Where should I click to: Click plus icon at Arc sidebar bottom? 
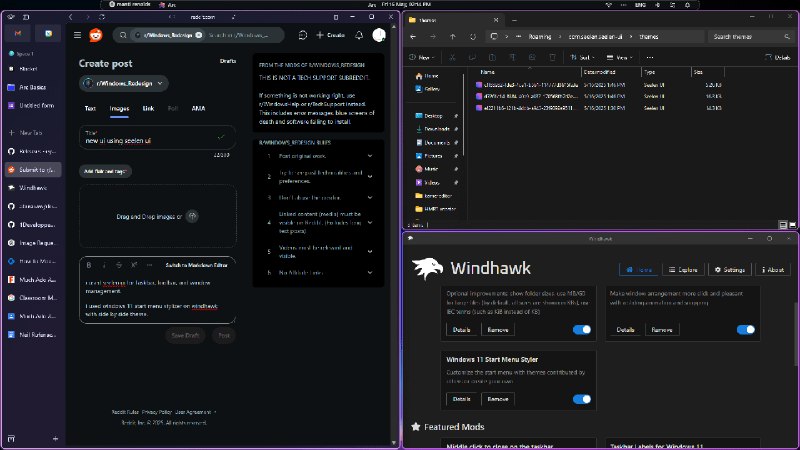(55, 438)
